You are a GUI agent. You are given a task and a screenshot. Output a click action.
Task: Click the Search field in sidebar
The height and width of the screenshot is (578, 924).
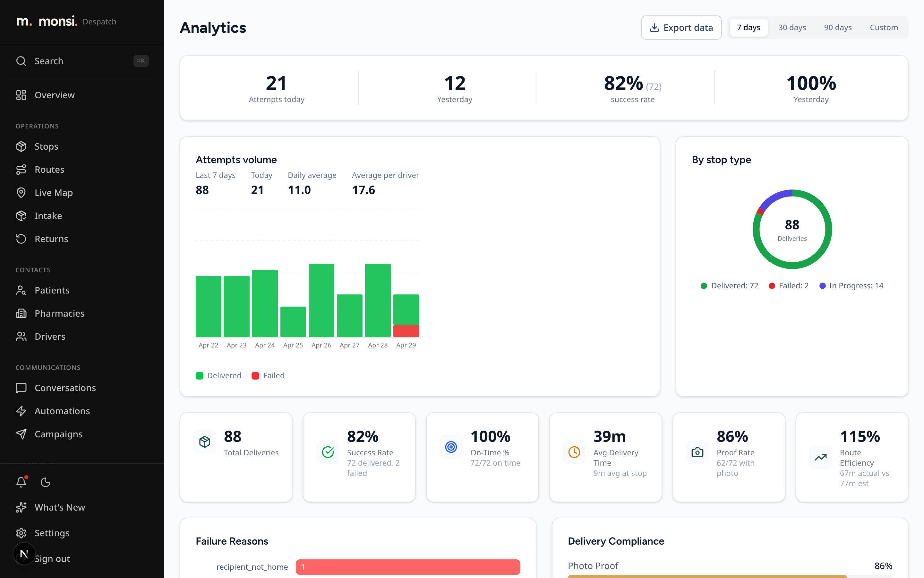82,61
